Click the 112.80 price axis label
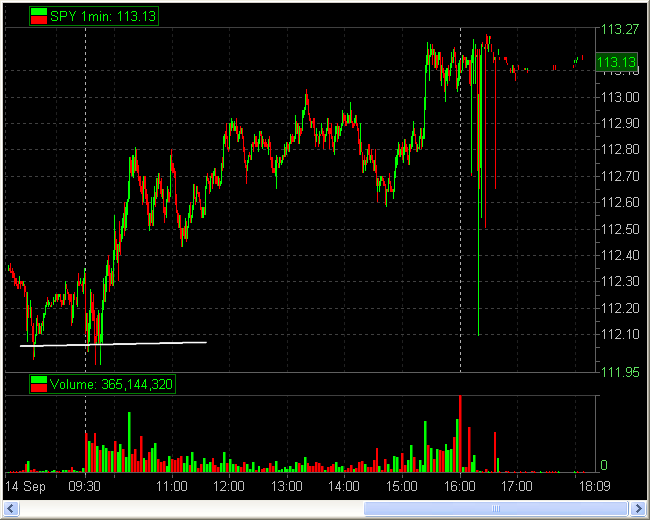This screenshot has width=650, height=520. [620, 149]
